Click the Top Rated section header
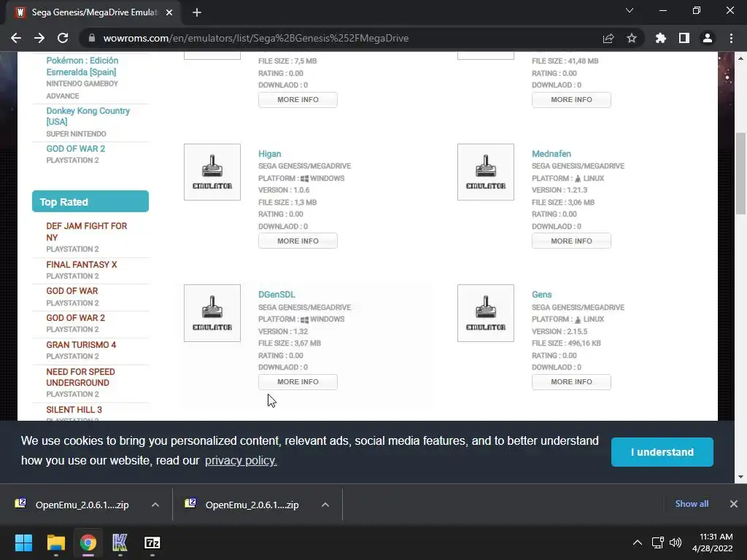The height and width of the screenshot is (560, 747). 90,201
